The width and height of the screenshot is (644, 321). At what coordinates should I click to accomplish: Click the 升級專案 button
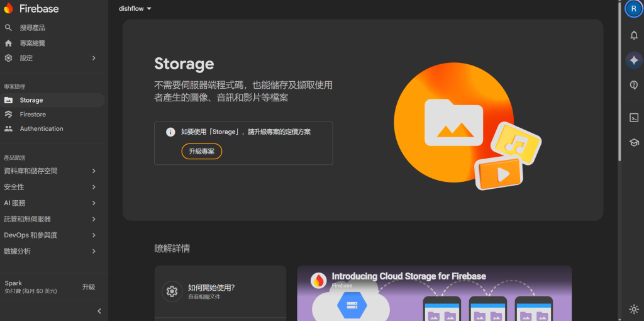pos(202,151)
